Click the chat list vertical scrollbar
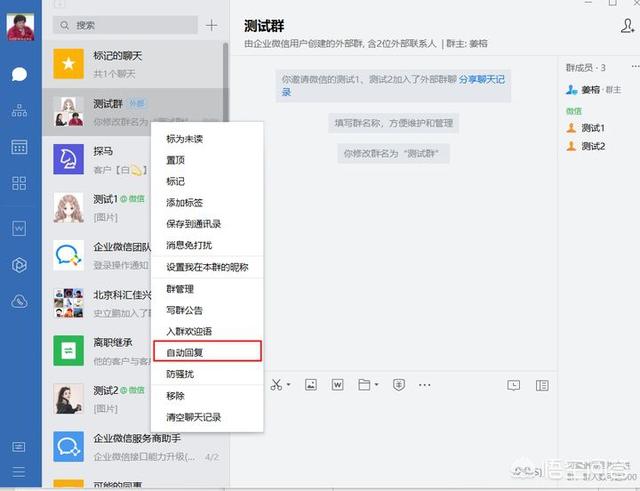 tap(225, 82)
